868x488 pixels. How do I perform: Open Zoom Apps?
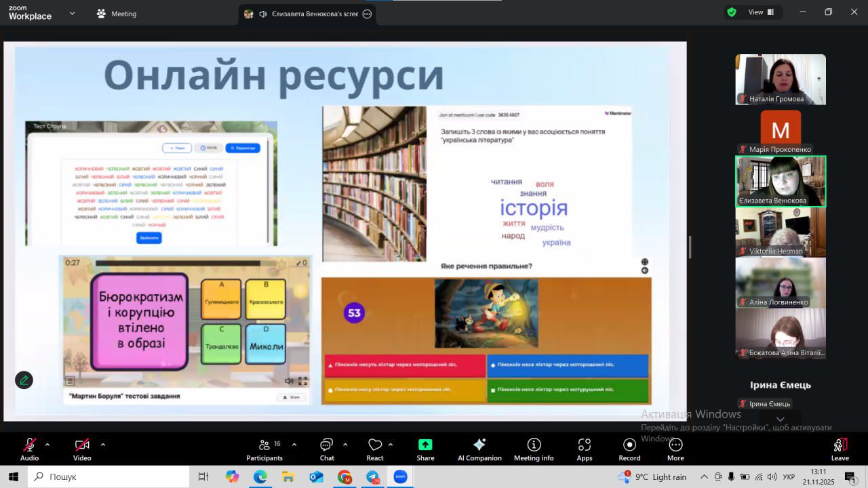[585, 449]
